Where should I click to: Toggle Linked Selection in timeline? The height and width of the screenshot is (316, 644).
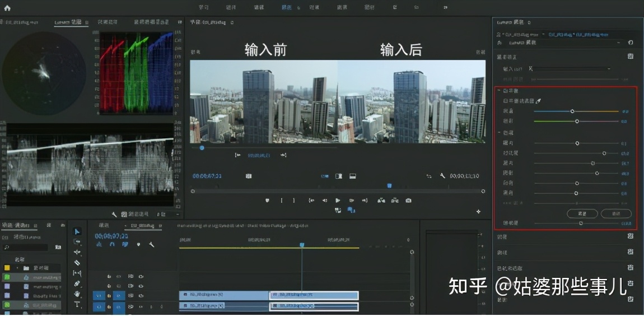pos(125,244)
